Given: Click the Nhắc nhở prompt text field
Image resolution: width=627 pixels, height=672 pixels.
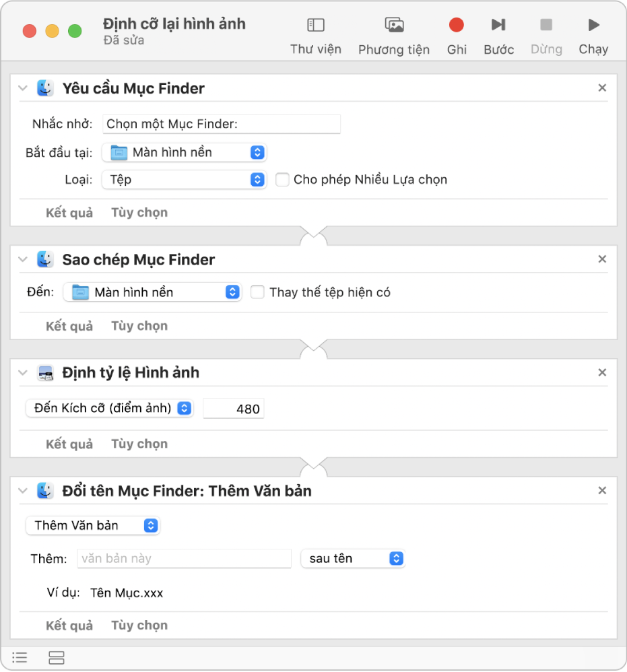Looking at the screenshot, I should click(x=222, y=124).
